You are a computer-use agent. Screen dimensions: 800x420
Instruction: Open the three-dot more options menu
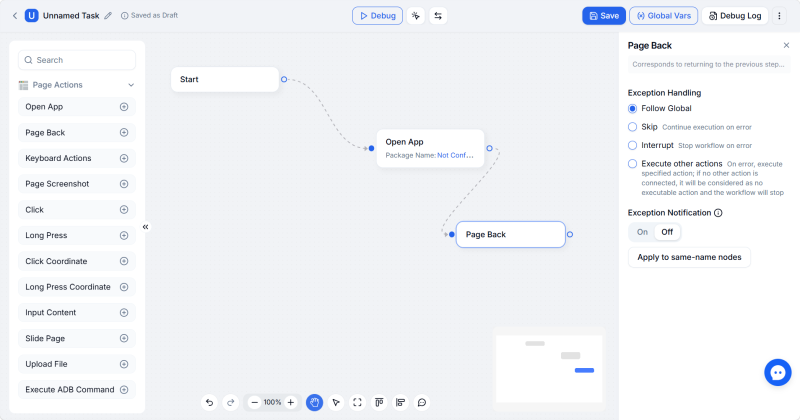point(779,16)
